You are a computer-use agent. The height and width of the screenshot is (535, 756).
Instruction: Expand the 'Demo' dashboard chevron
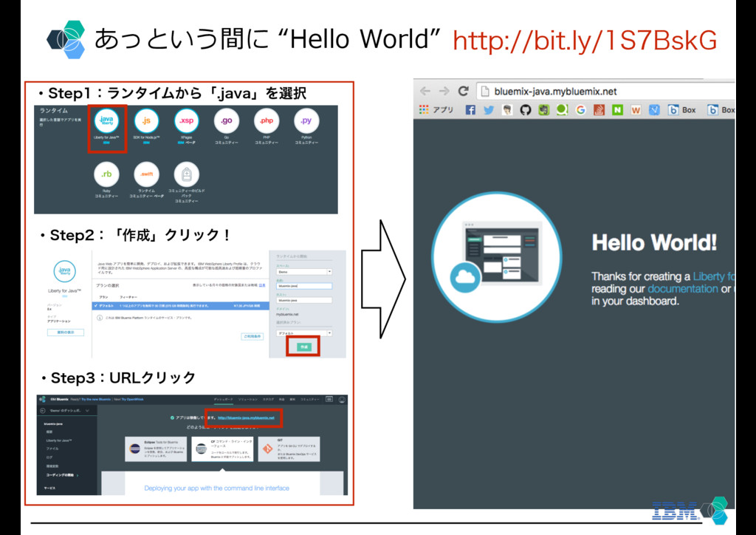(x=87, y=411)
